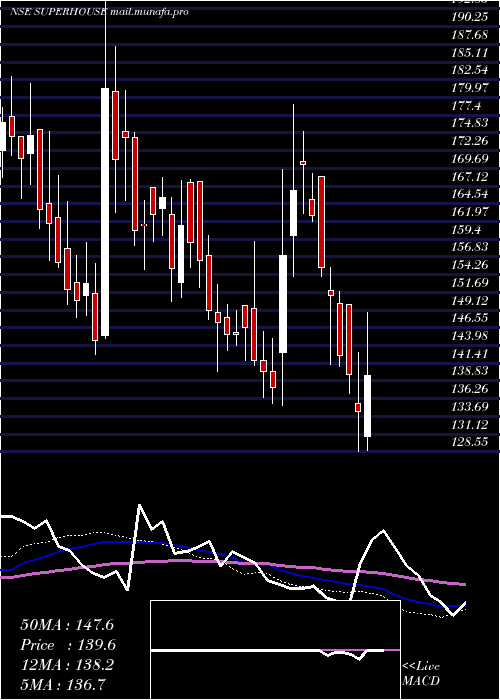The image size is (500, 700).
Task: Click inside the MACD inset panel
Action: [x=275, y=650]
